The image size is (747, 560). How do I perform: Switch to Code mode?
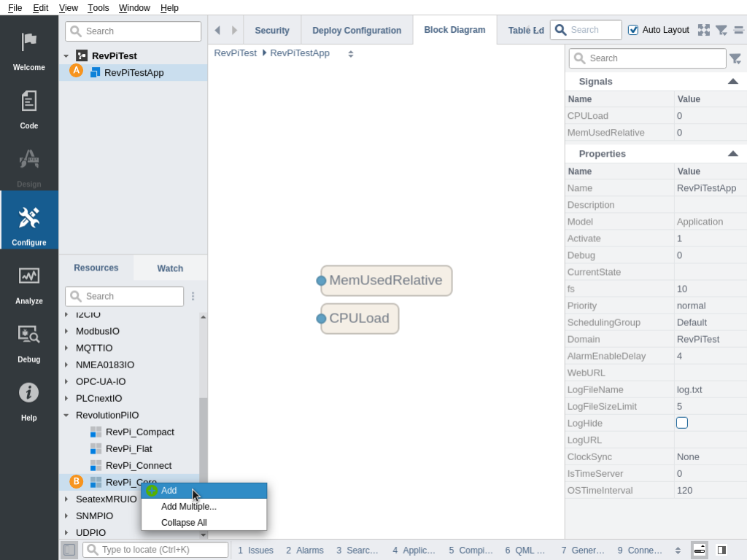(x=29, y=108)
